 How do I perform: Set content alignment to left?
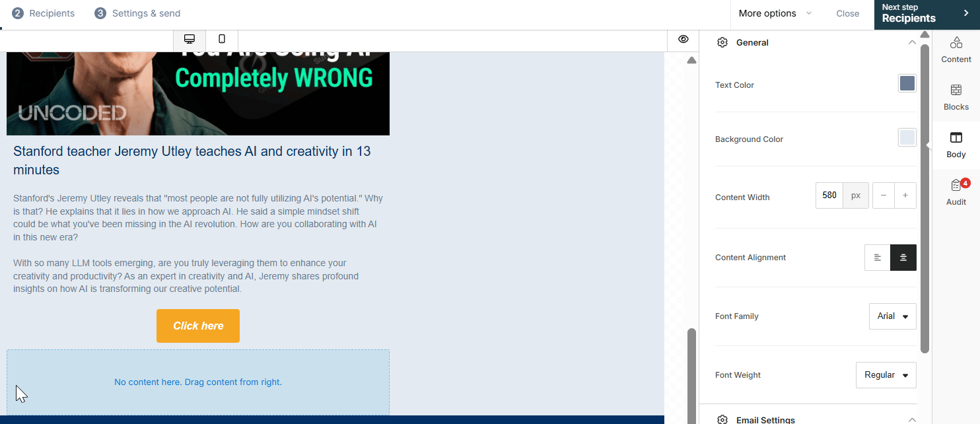tap(878, 258)
